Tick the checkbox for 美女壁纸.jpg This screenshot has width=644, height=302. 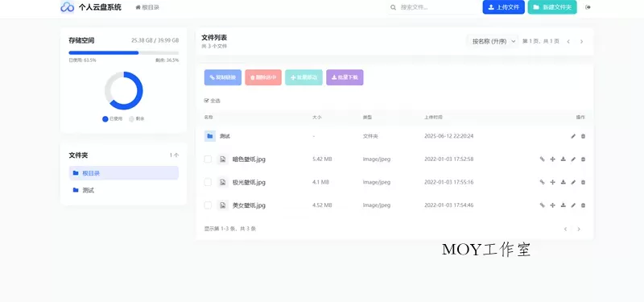[208, 205]
